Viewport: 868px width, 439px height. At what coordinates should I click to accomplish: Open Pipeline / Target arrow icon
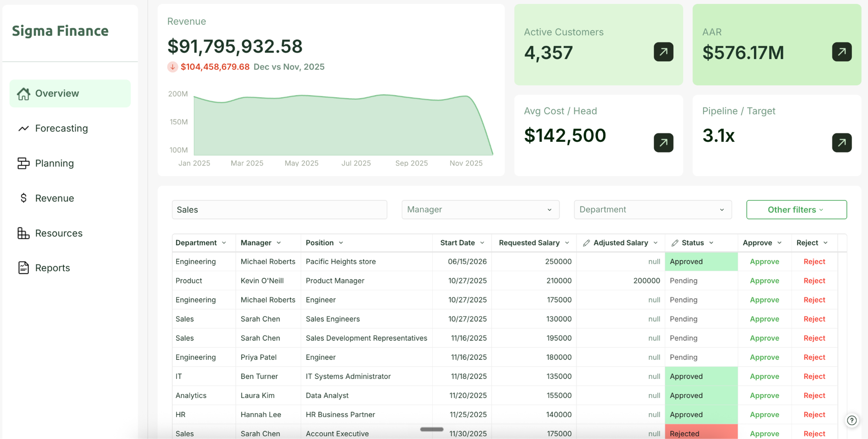pyautogui.click(x=841, y=143)
